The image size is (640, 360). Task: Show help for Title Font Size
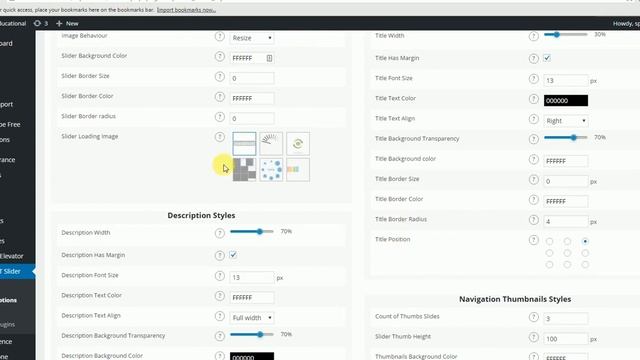(x=533, y=79)
